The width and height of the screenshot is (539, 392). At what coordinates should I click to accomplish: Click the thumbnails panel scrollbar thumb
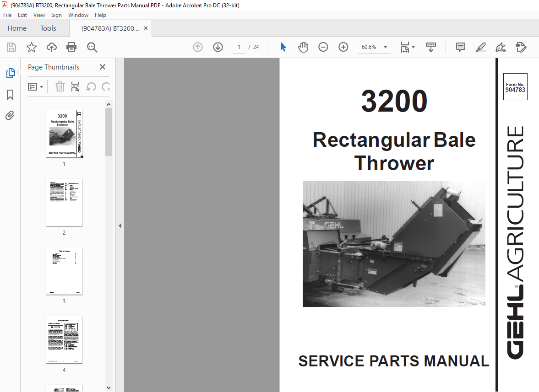(109, 132)
